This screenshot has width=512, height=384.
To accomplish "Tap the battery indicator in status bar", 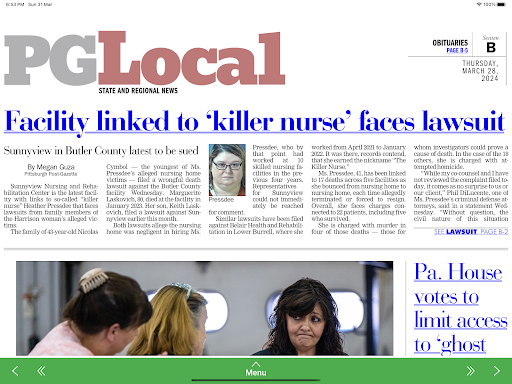I will (x=501, y=4).
